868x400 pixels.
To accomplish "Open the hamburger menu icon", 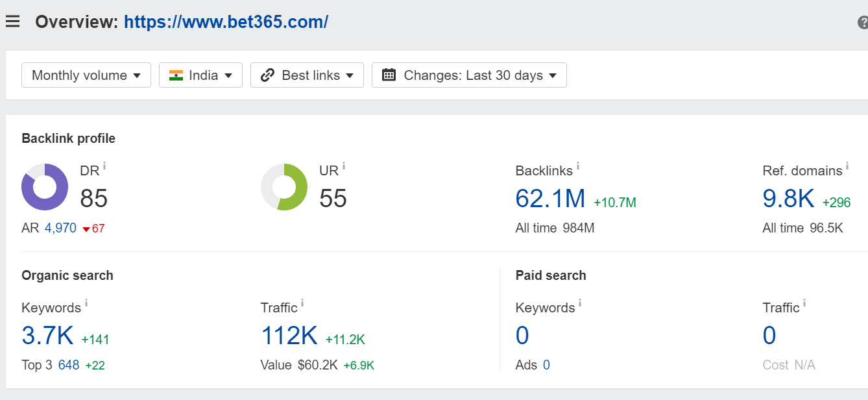I will click(x=13, y=22).
